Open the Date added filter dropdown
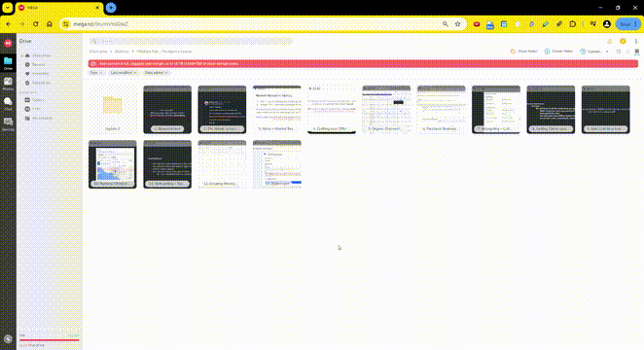The height and width of the screenshot is (350, 644). coord(156,73)
